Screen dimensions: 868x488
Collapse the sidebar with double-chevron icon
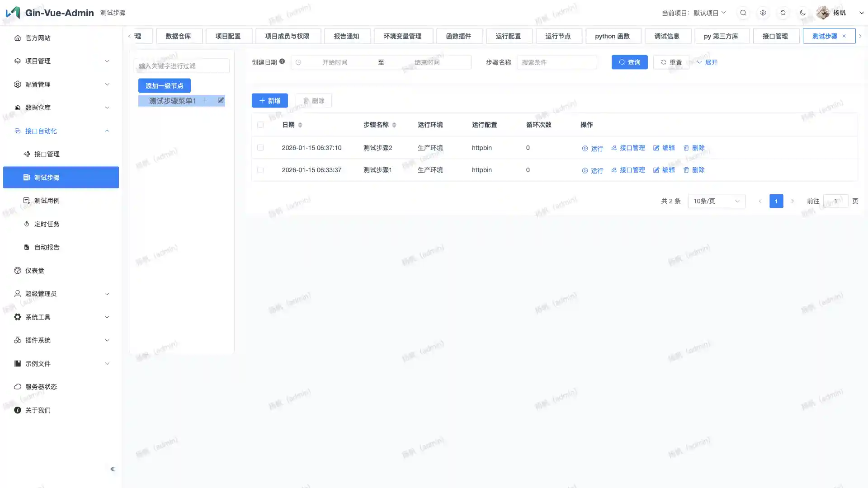pos(113,469)
